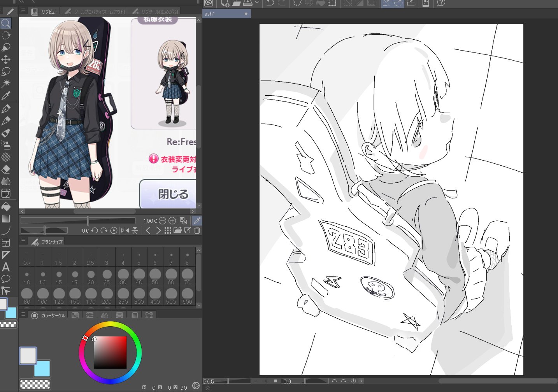Create a new canvas file
This screenshot has height=392, width=558.
point(225,3)
